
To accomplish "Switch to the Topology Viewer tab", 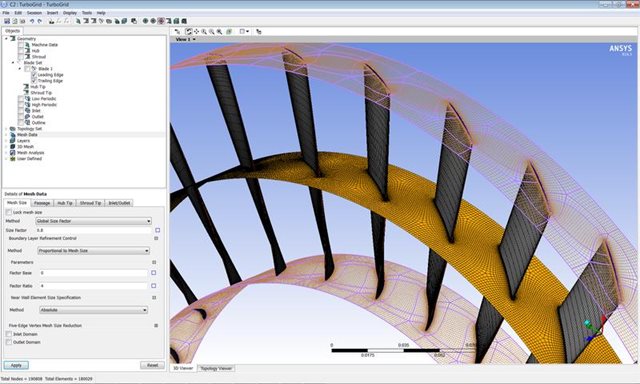I will coord(216,368).
